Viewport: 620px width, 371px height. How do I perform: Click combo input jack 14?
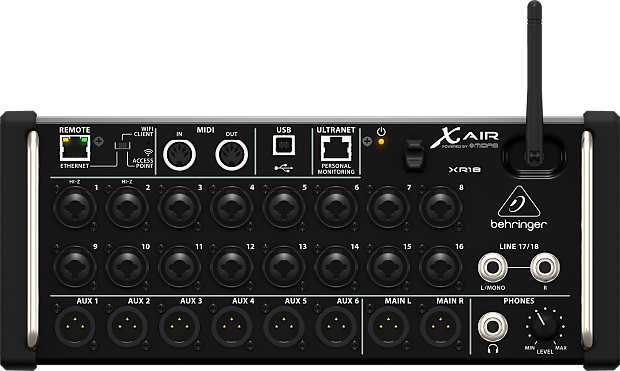[336, 266]
